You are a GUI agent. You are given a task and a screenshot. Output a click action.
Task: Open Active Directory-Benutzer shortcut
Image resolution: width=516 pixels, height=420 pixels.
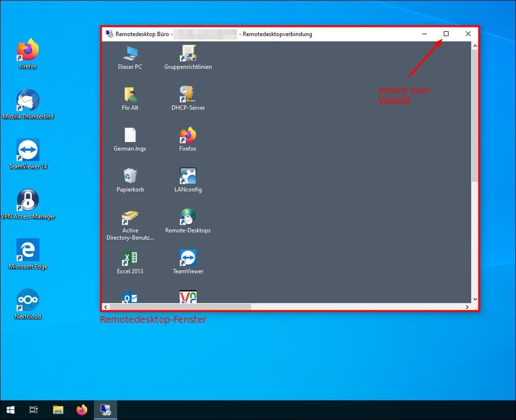pos(130,218)
